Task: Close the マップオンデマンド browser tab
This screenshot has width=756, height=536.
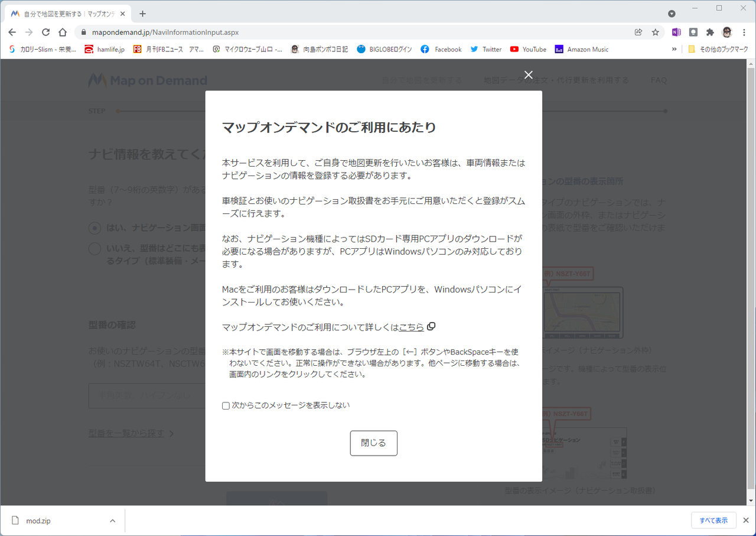Action: click(124, 14)
